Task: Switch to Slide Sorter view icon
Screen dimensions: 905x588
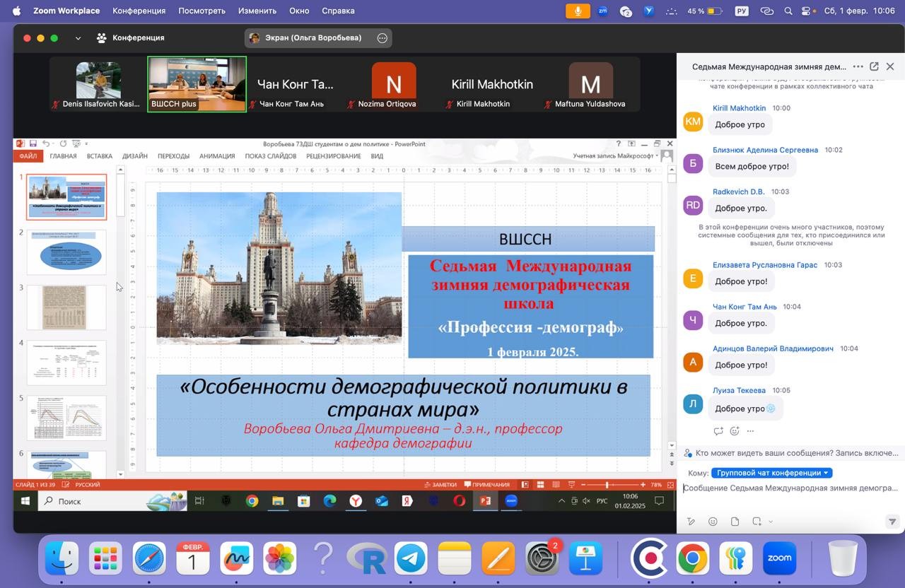Action: click(540, 486)
